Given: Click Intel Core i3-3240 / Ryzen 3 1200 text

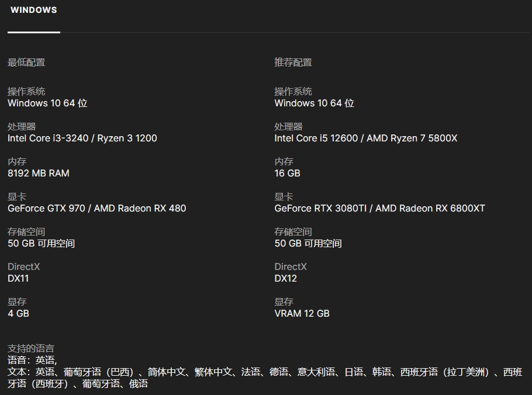Looking at the screenshot, I should point(82,138).
